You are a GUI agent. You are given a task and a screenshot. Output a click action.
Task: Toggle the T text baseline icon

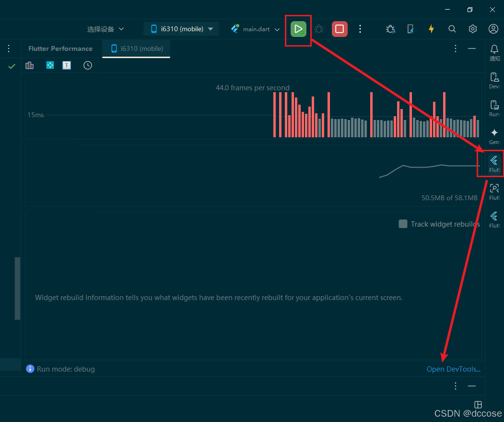pyautogui.click(x=67, y=65)
